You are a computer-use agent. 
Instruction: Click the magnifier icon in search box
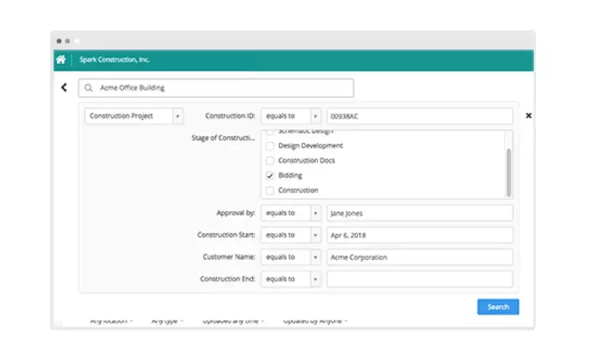(x=89, y=88)
